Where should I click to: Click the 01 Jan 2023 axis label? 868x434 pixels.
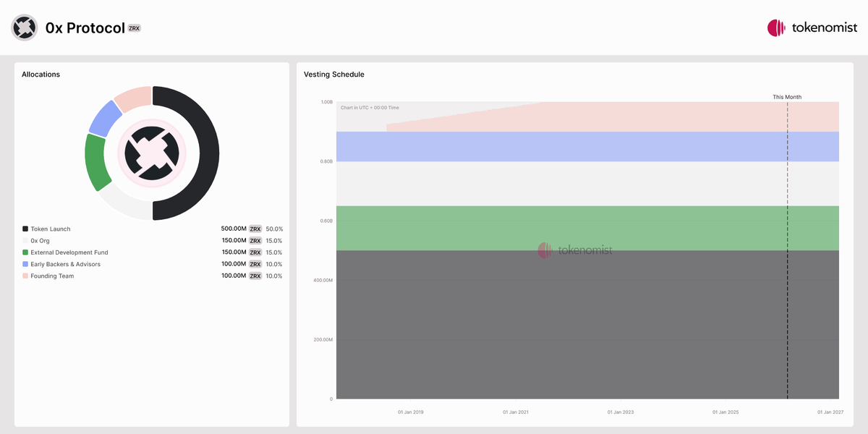[620, 412]
